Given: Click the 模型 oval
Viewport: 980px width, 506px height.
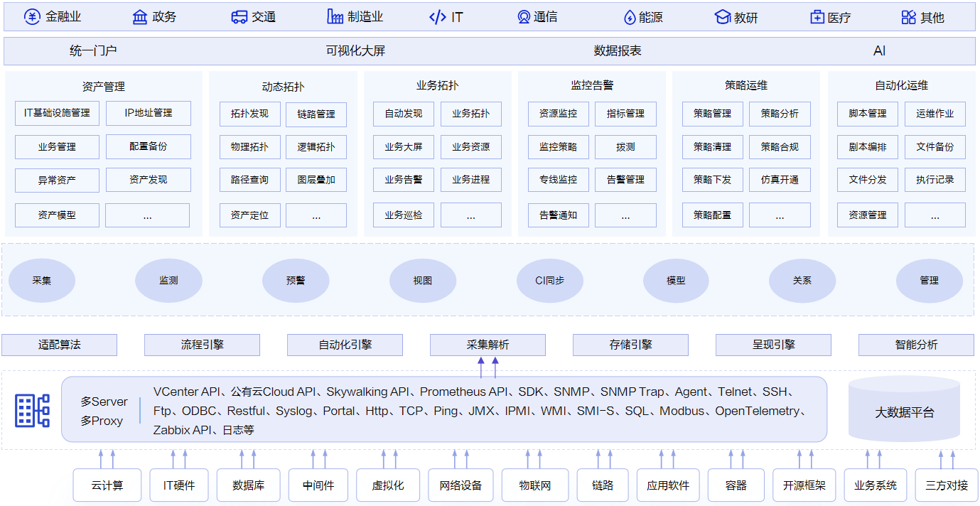Looking at the screenshot, I should coord(676,281).
